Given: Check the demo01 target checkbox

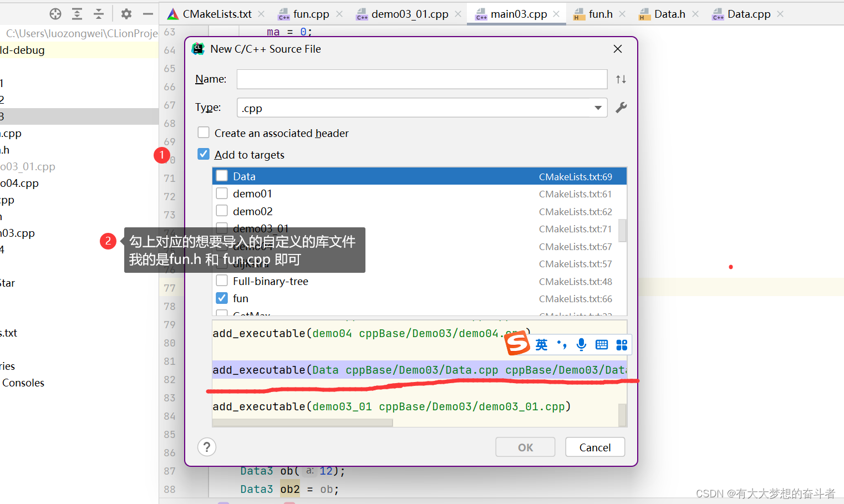Looking at the screenshot, I should 222,193.
